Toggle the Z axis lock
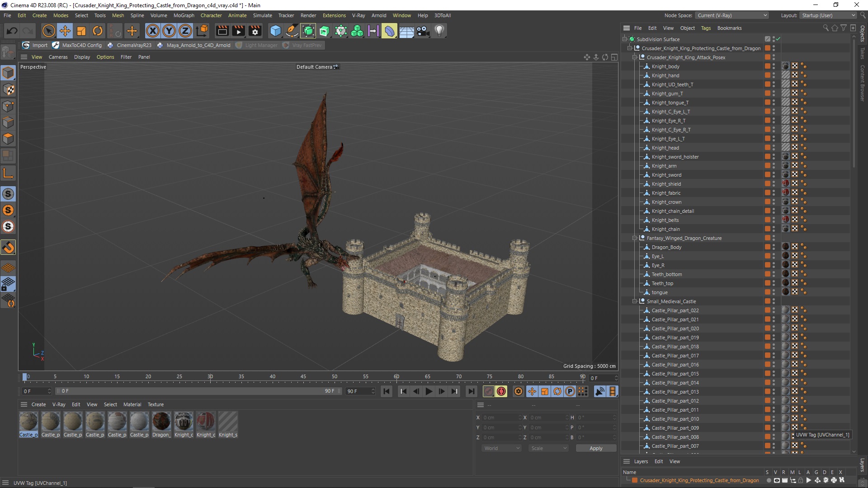Screen dimensions: 868x488 click(x=185, y=31)
